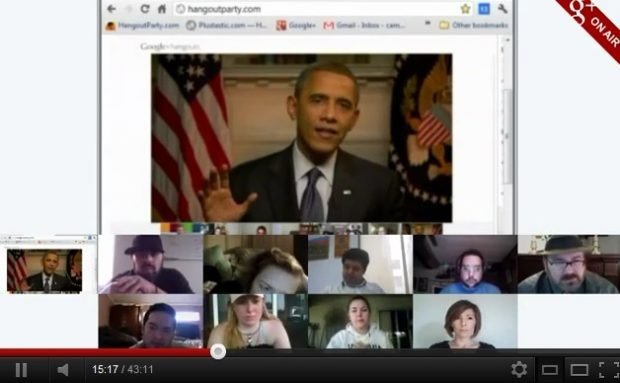
Task: Mute the video volume speaker icon
Action: (x=63, y=370)
